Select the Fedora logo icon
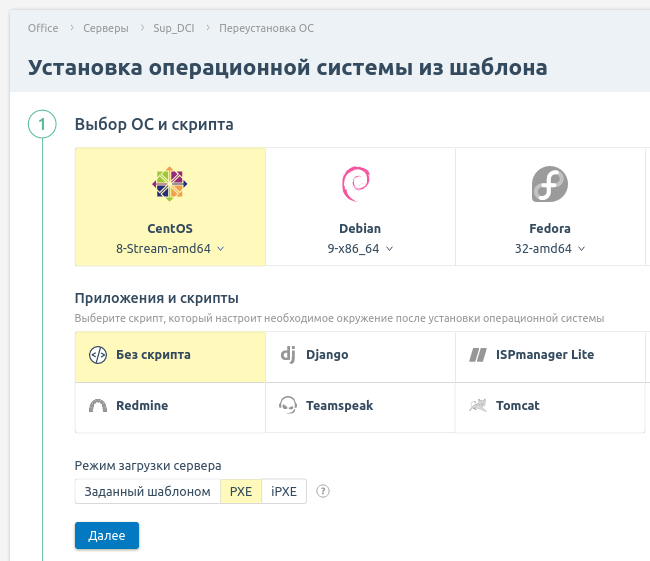The image size is (650, 561). [x=550, y=184]
